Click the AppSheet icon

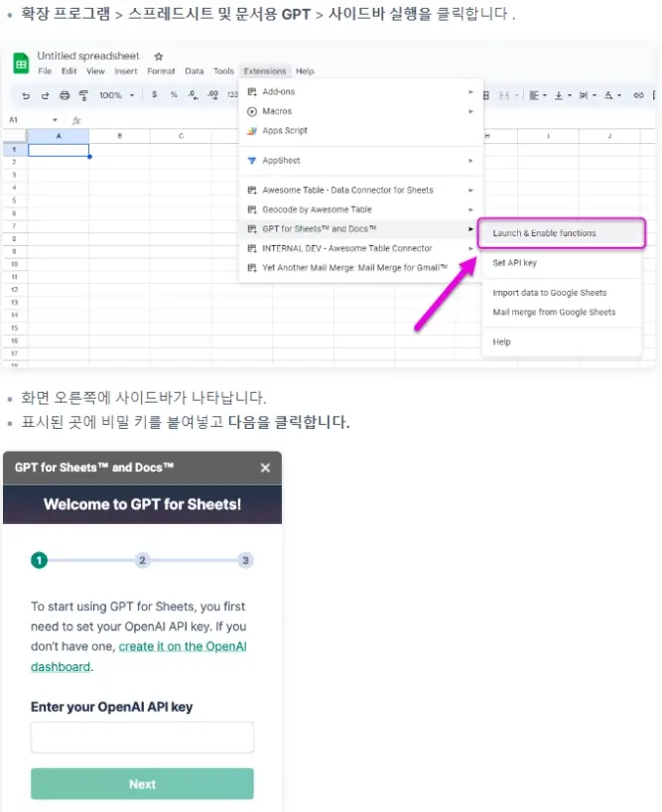point(252,161)
